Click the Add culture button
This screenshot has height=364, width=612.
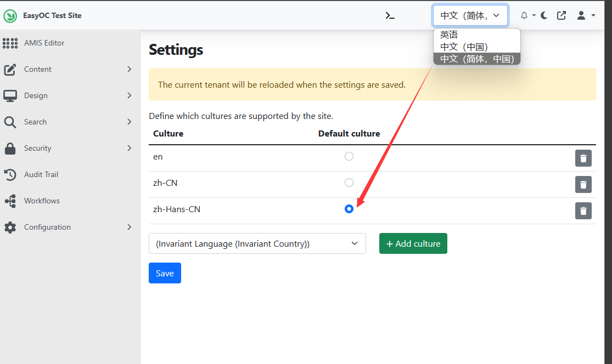point(413,243)
